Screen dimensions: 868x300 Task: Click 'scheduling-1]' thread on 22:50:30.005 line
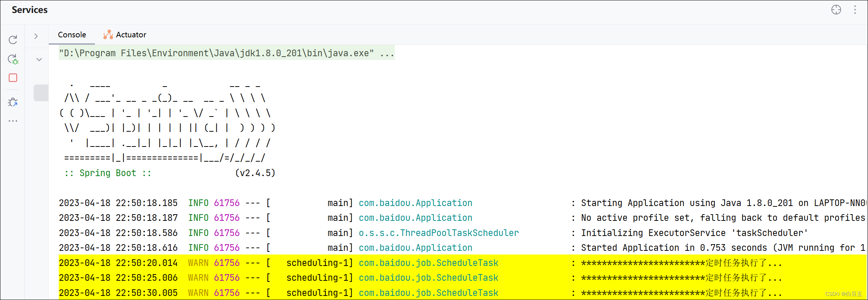pos(320,293)
